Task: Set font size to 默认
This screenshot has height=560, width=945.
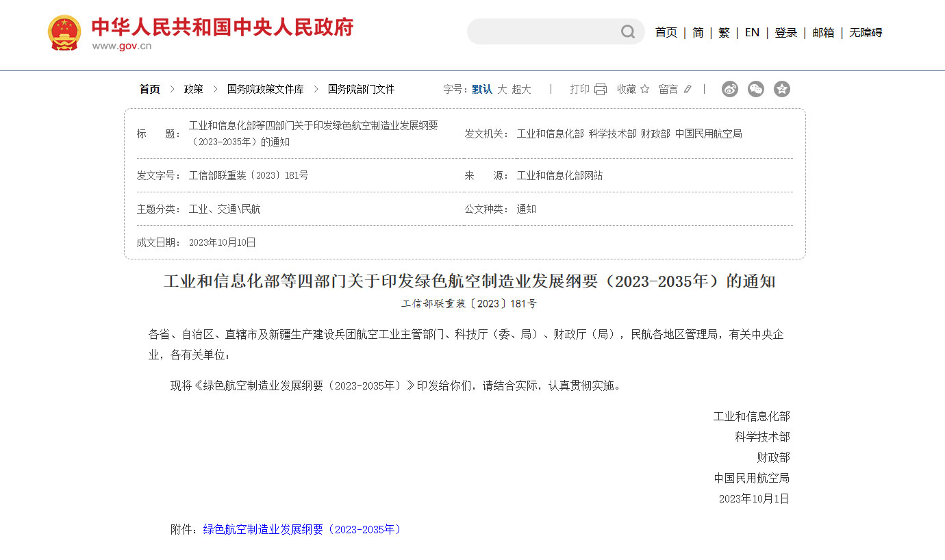Action: (482, 89)
